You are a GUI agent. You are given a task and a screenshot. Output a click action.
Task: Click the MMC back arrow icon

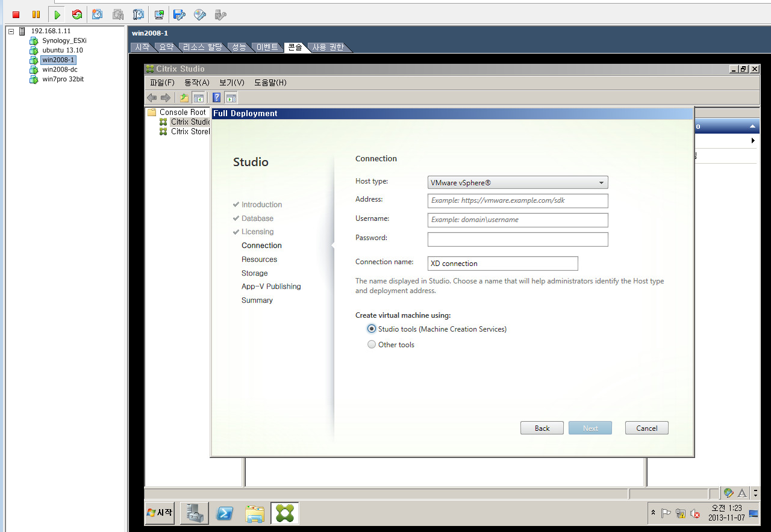[x=152, y=97]
